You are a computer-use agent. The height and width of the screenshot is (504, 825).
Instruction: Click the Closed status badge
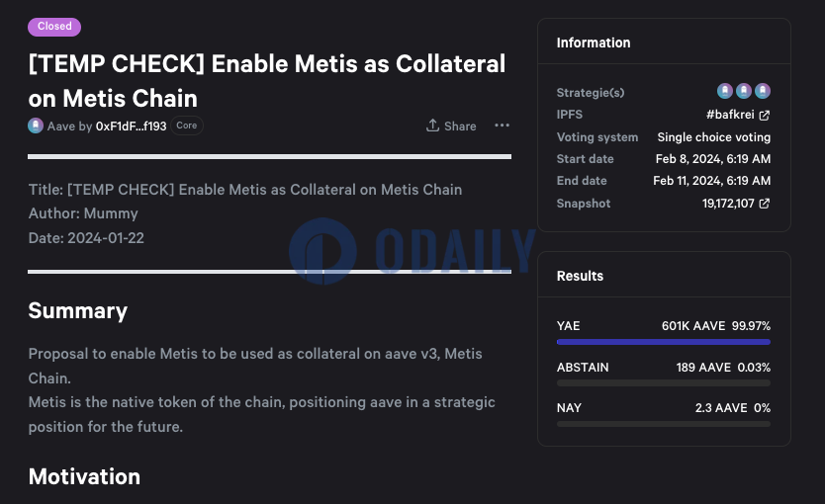(x=54, y=27)
